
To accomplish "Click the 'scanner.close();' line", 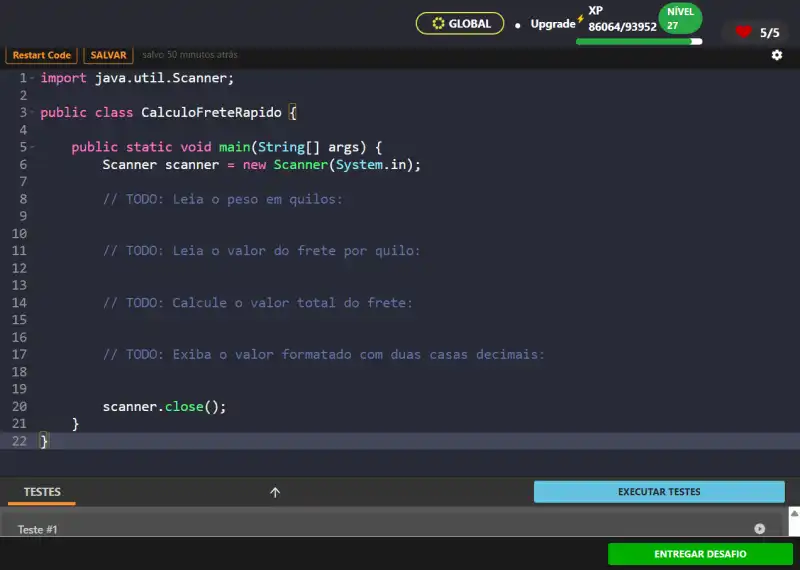I will click(164, 407).
